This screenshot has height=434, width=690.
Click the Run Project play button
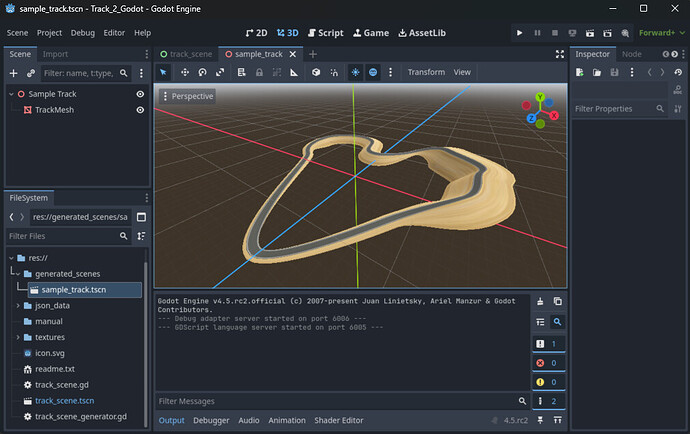point(519,33)
